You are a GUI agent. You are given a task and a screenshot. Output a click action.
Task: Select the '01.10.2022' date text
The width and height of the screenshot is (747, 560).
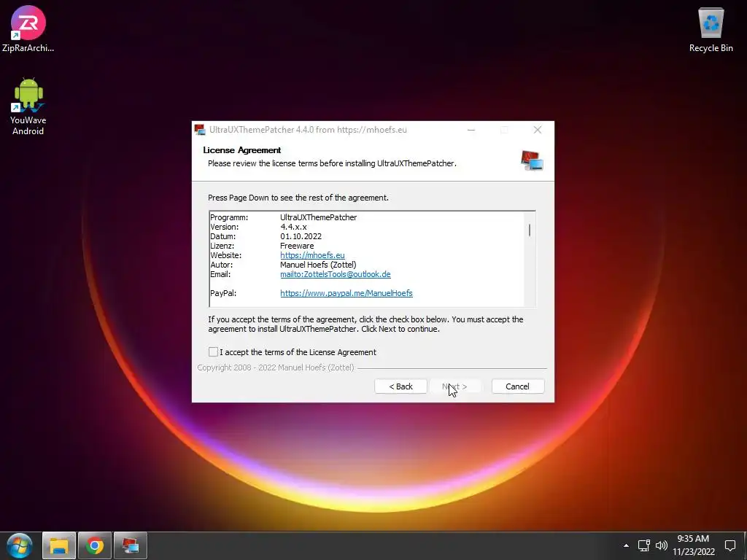point(301,236)
